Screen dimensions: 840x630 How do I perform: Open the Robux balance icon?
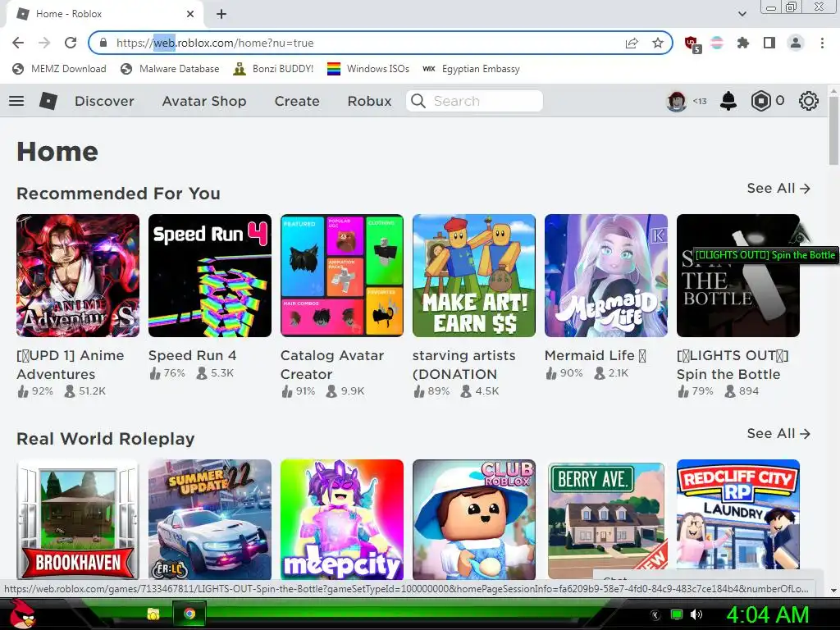(760, 101)
